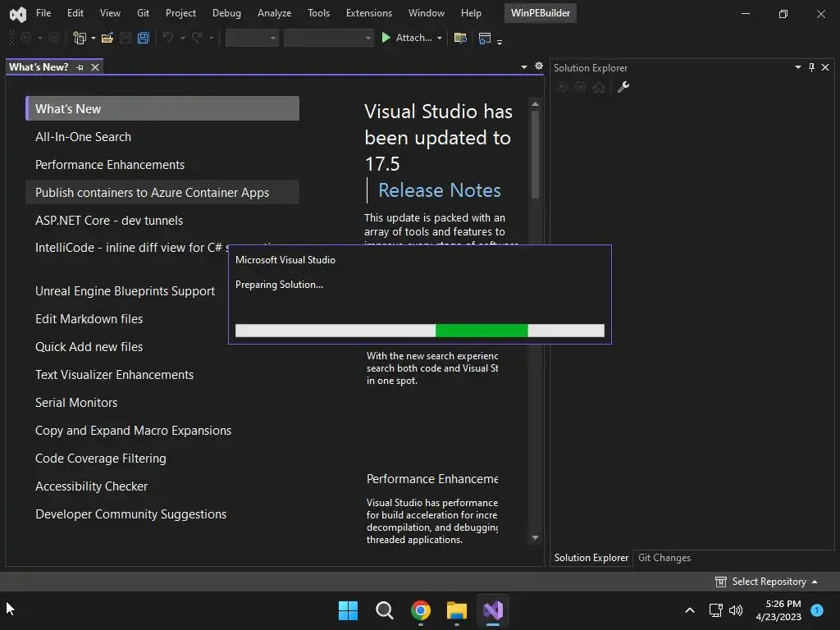This screenshot has width=840, height=630.
Task: Click the window layout toolbar icon
Action: [x=484, y=38]
